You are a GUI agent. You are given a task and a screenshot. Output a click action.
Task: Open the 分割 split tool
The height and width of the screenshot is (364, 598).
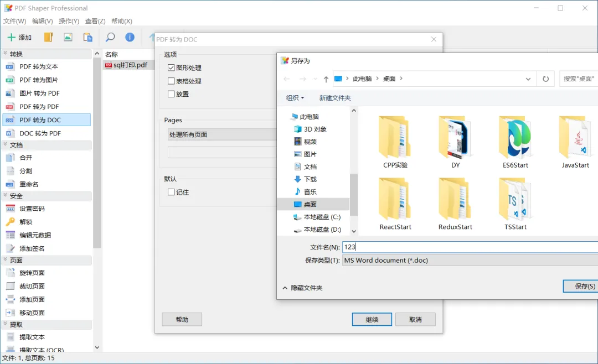pyautogui.click(x=47, y=171)
